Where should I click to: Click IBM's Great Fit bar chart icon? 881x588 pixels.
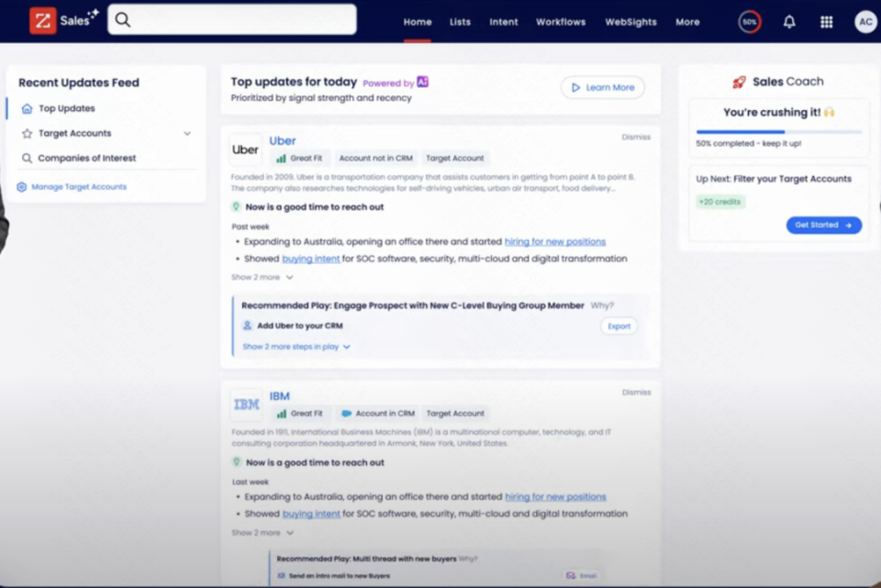[282, 414]
